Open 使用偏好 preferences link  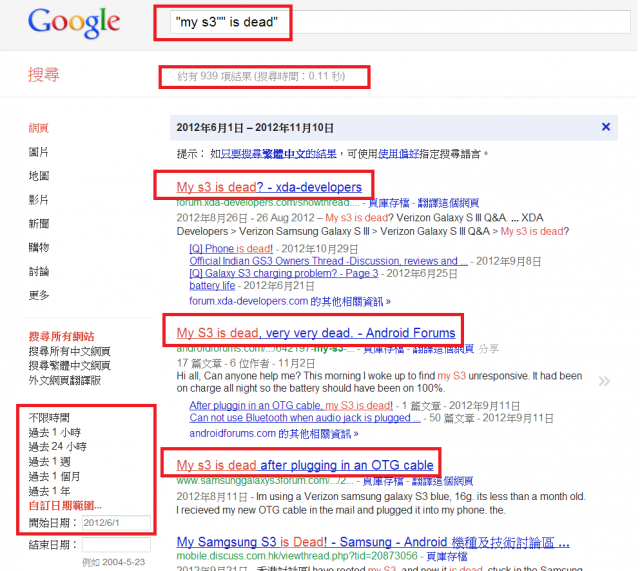pos(399,154)
